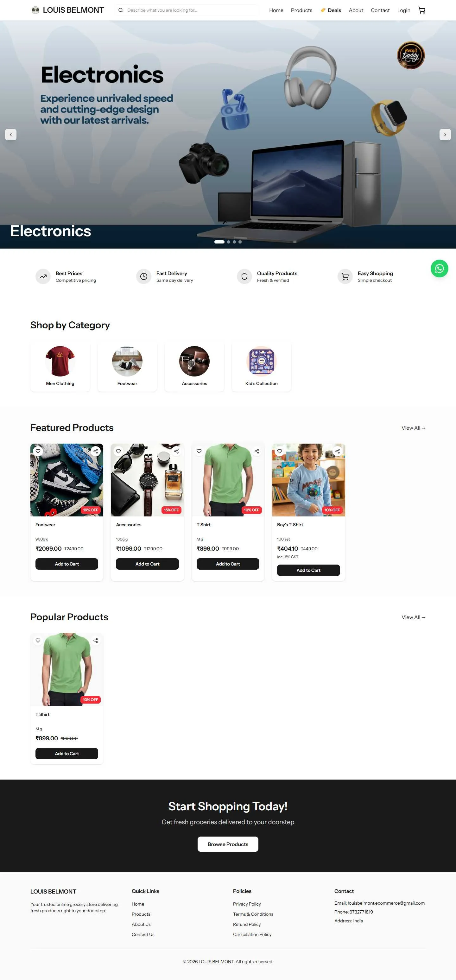Click the Retail Daddy badge logo
The height and width of the screenshot is (980, 456).
pos(411,55)
